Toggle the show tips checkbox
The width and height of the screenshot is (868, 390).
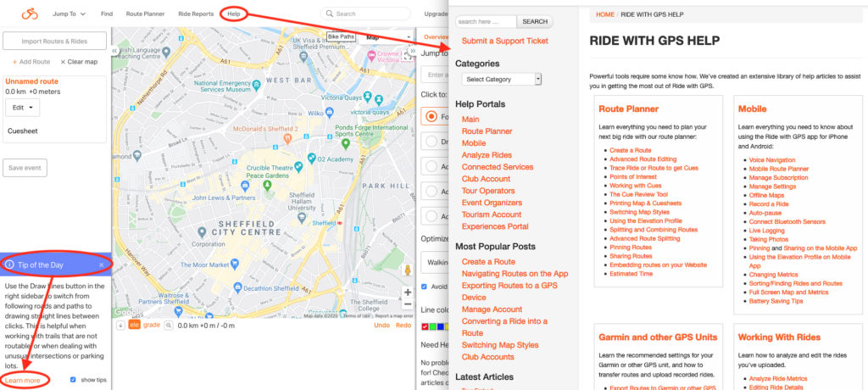[x=73, y=380]
